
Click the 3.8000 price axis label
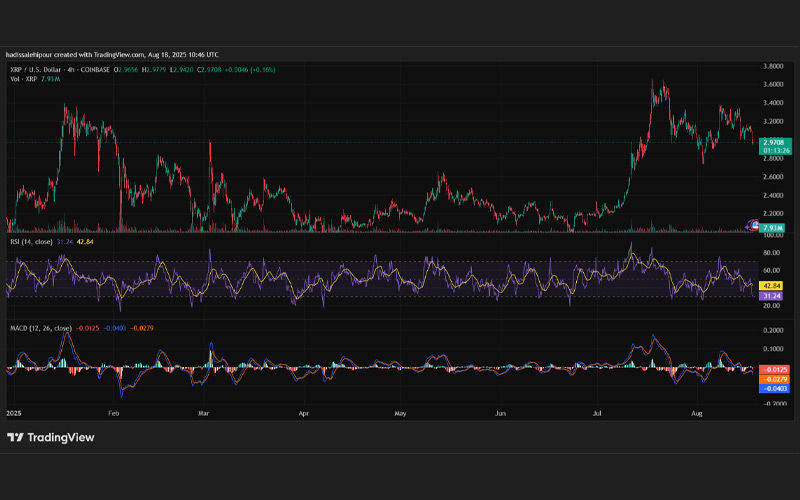773,66
